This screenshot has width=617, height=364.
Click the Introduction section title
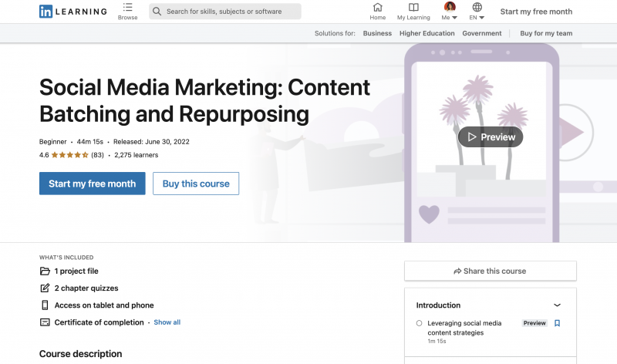(x=438, y=305)
